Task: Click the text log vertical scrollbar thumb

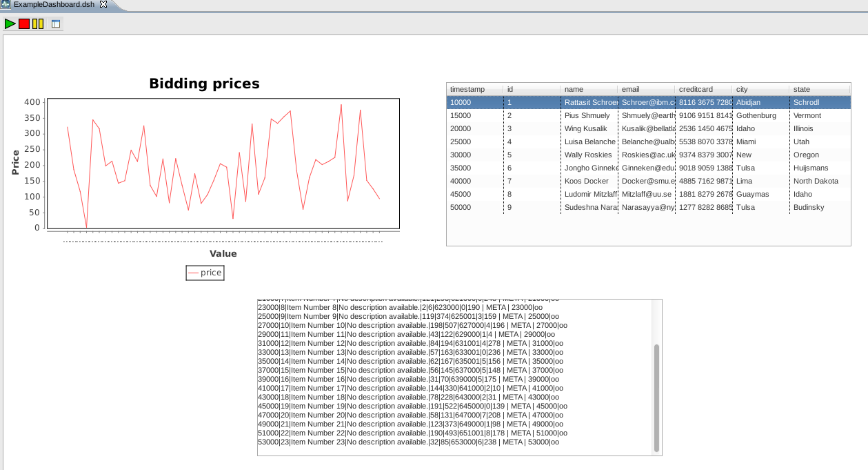Action: 656,397
